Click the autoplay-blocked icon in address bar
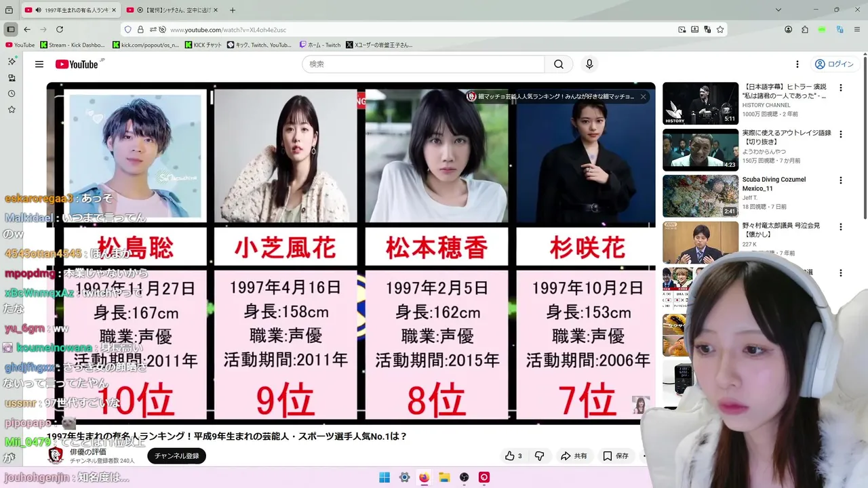 162,30
